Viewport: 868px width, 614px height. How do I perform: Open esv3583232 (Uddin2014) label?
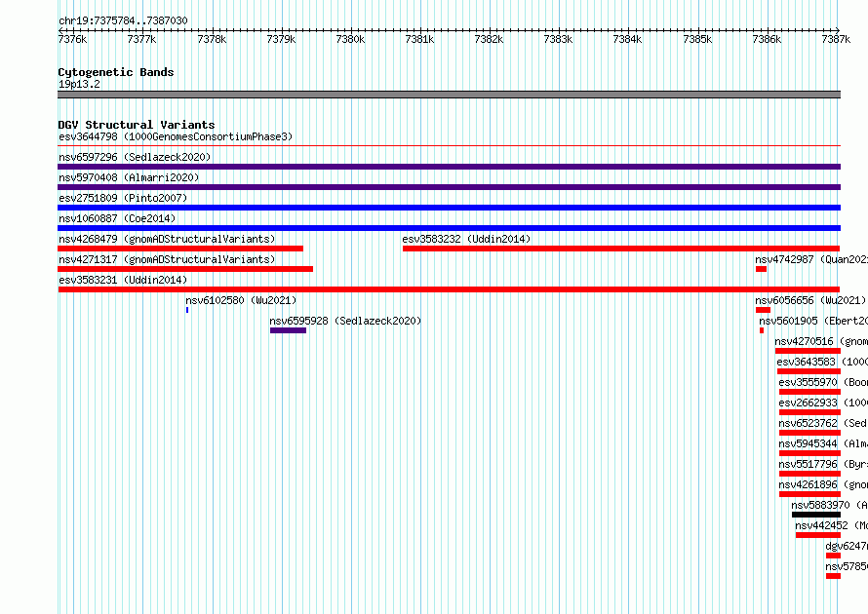(466, 239)
